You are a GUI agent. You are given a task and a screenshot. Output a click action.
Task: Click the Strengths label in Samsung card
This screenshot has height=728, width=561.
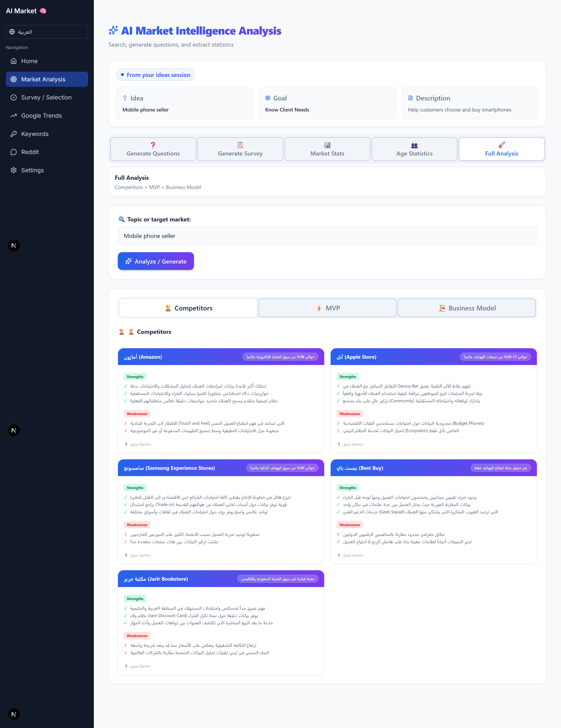135,488
